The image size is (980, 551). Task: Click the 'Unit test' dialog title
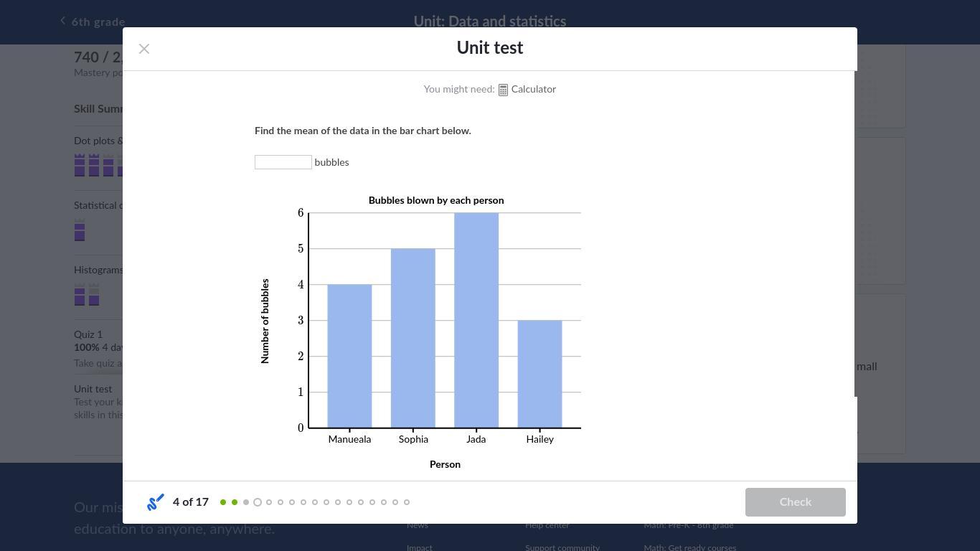point(490,48)
